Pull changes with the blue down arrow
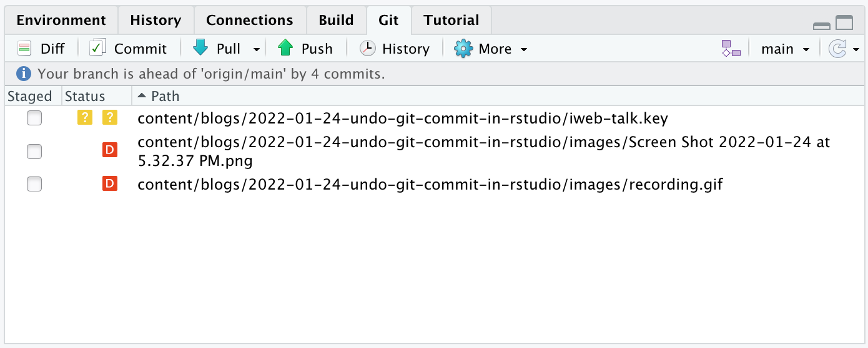Image resolution: width=868 pixels, height=348 pixels. pos(201,49)
